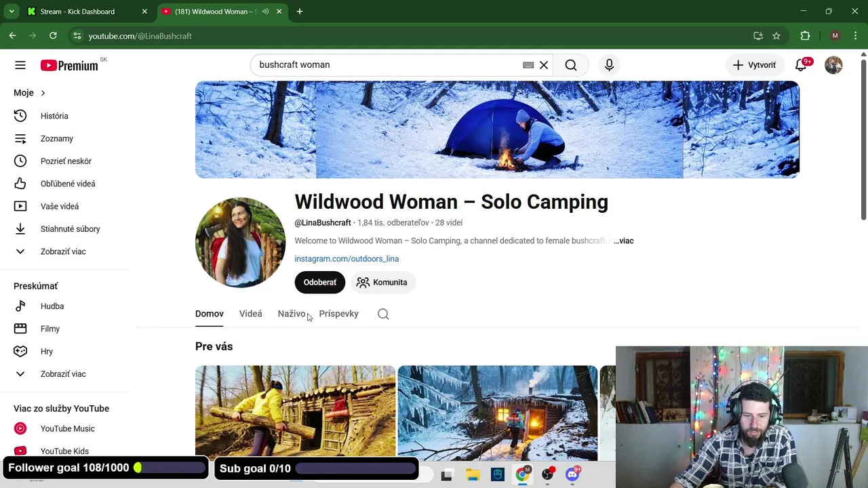Open OBS Studio from the taskbar
Image resolution: width=868 pixels, height=488 pixels.
click(x=548, y=474)
